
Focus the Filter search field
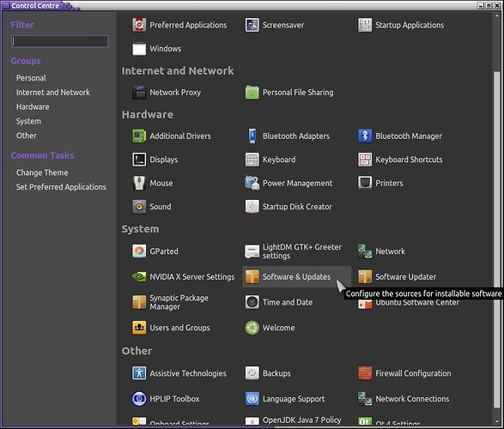(x=60, y=41)
